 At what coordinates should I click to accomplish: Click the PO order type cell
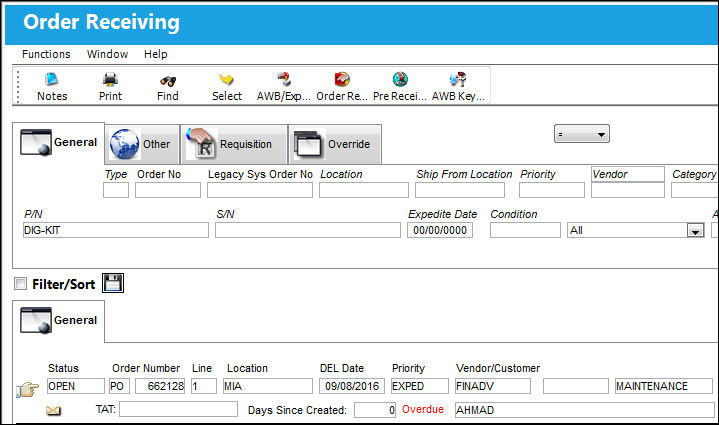pos(119,386)
